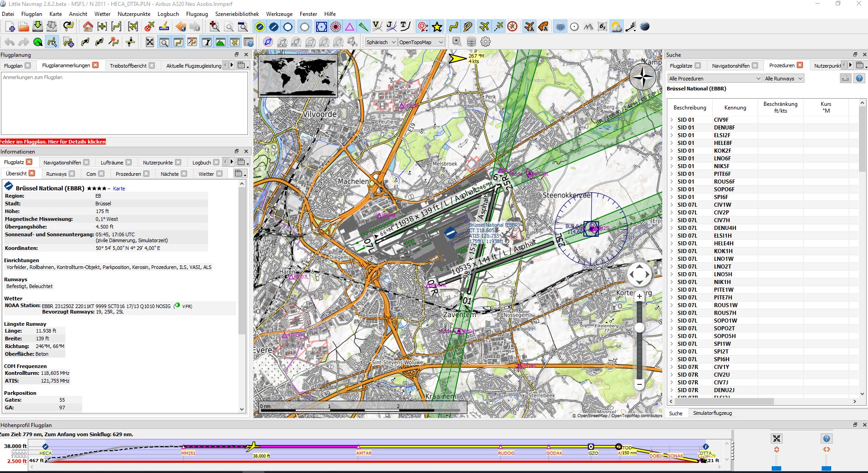
Task: Click the weather sun-and-cloud icon
Action: [616, 27]
